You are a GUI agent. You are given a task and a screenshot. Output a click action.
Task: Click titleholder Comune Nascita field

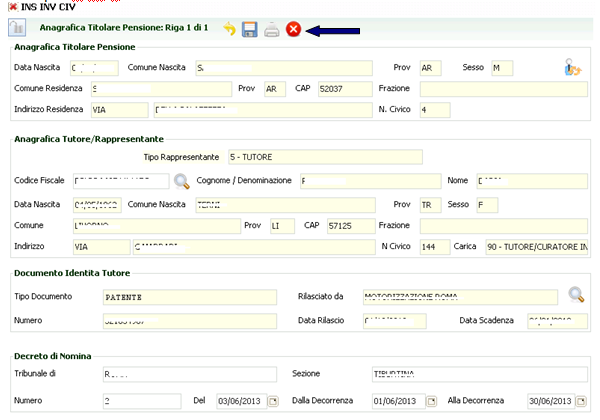[x=284, y=68]
